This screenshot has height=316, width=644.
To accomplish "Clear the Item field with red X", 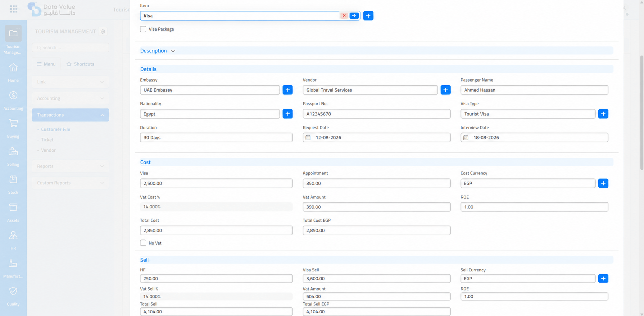I will (344, 16).
